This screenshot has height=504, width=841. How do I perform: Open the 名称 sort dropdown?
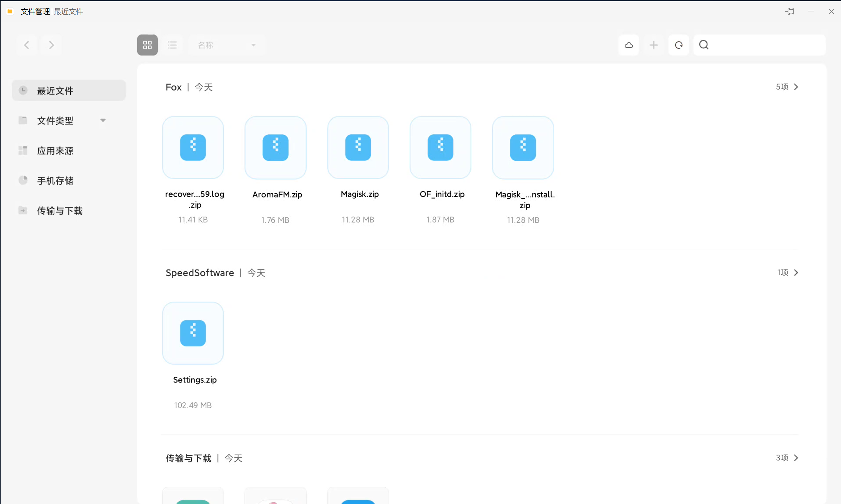227,45
